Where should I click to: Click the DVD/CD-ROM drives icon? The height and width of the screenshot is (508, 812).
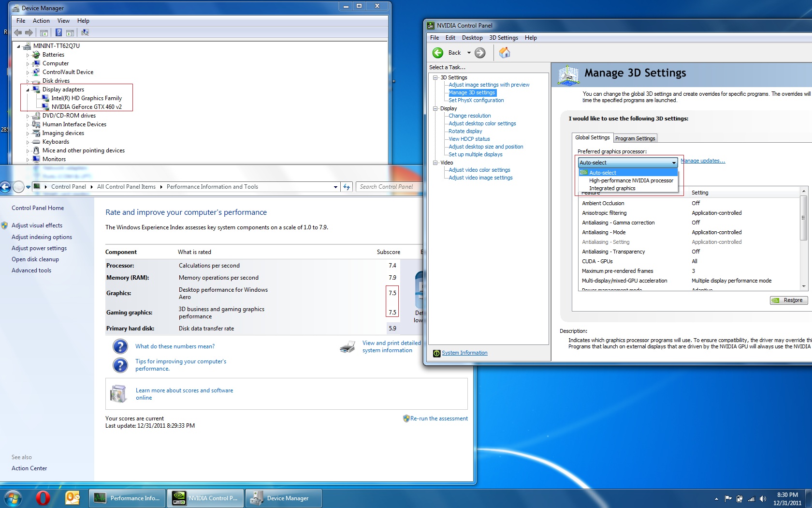point(36,116)
